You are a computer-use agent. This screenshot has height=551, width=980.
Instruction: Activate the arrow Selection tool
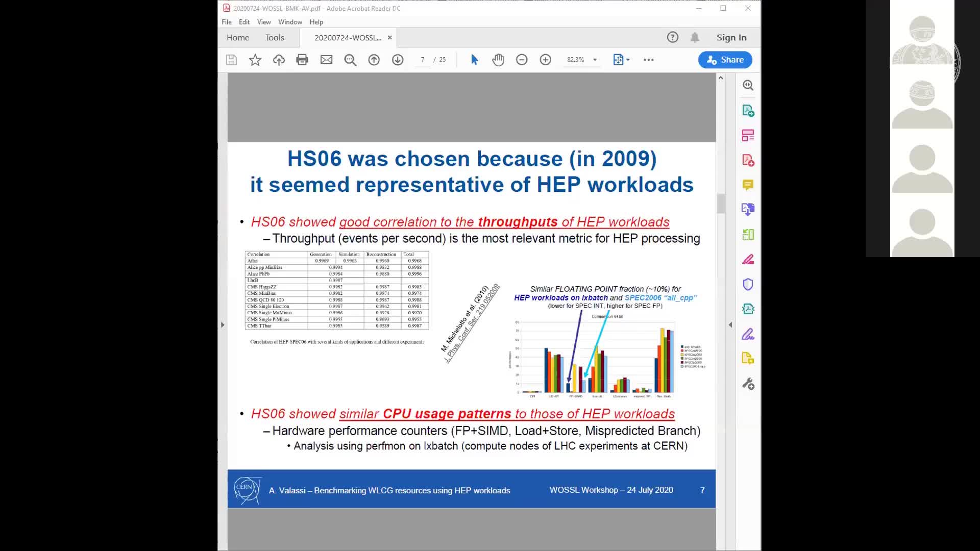(474, 60)
